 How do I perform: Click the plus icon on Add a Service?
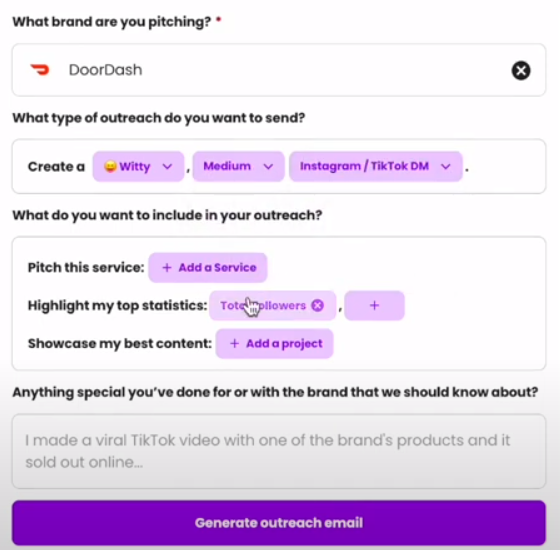tap(167, 268)
